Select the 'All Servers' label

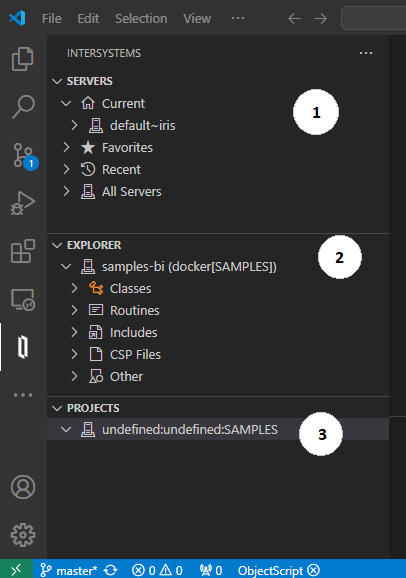coord(132,192)
